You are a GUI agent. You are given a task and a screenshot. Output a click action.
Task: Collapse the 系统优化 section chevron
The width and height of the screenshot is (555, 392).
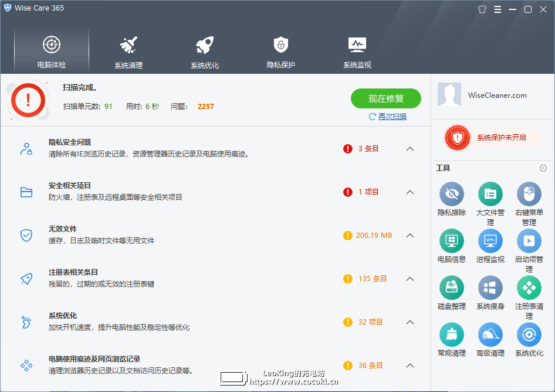pyautogui.click(x=410, y=322)
